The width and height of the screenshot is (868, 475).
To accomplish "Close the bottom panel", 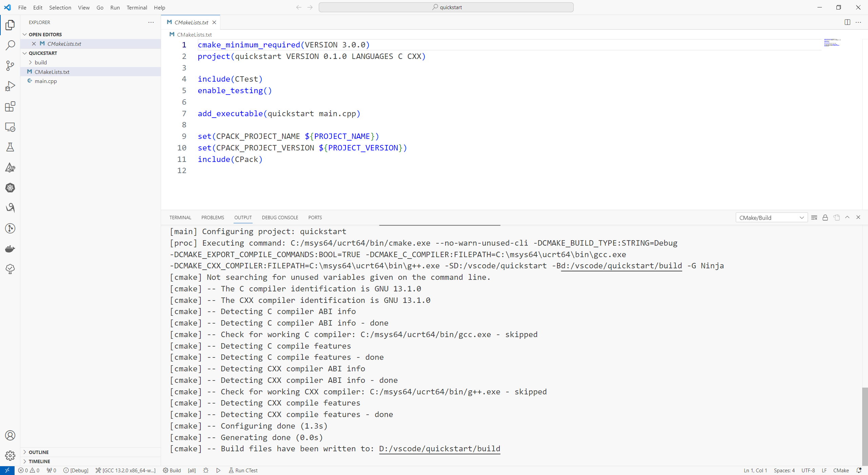I will click(859, 218).
